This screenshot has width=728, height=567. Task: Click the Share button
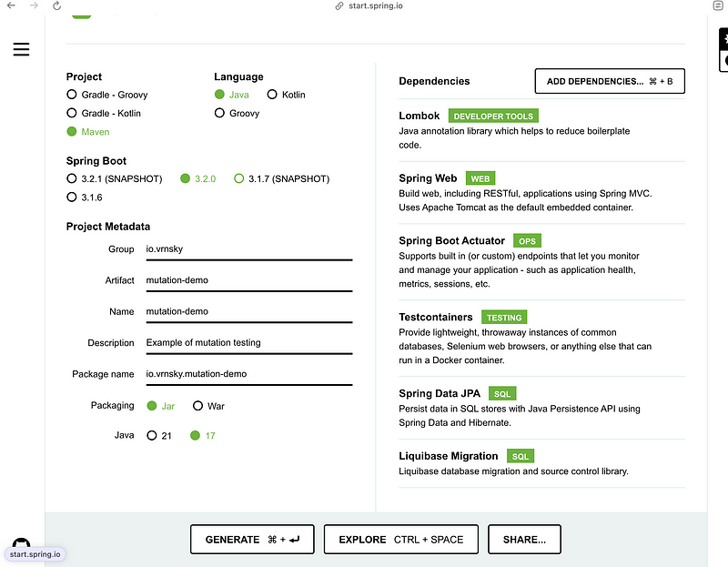tap(524, 540)
